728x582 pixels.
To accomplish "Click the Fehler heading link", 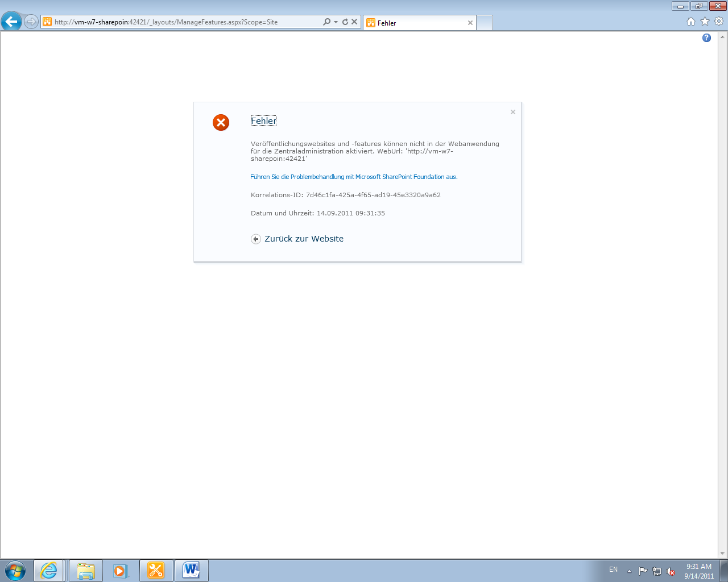I will [263, 120].
